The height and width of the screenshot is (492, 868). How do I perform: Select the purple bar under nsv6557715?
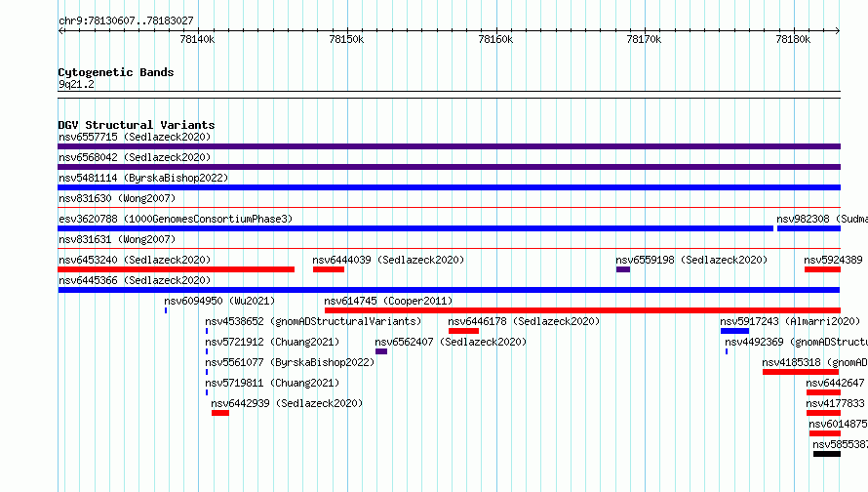[x=449, y=146]
